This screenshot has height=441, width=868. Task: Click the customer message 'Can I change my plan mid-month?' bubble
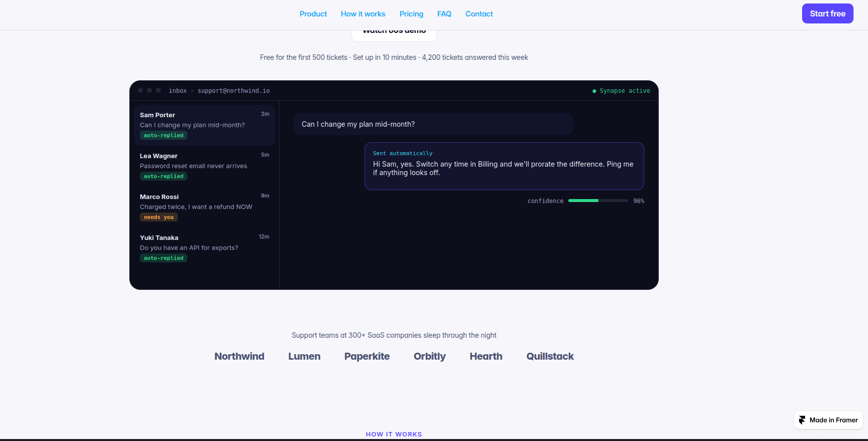pyautogui.click(x=434, y=124)
